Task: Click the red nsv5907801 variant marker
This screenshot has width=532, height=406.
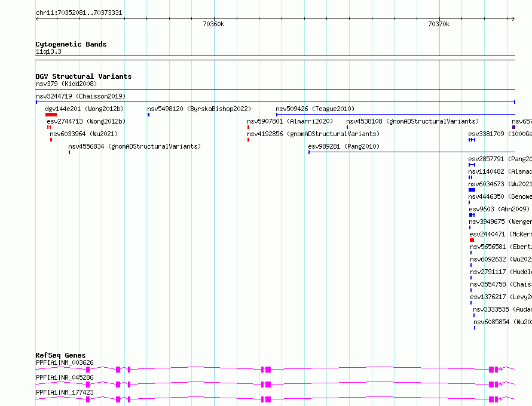Action: (248, 127)
